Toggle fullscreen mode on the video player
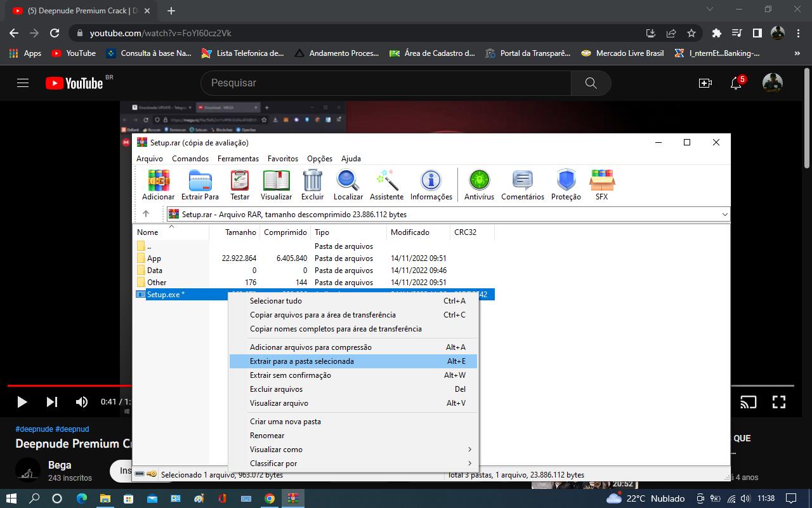The width and height of the screenshot is (812, 508). 778,402
